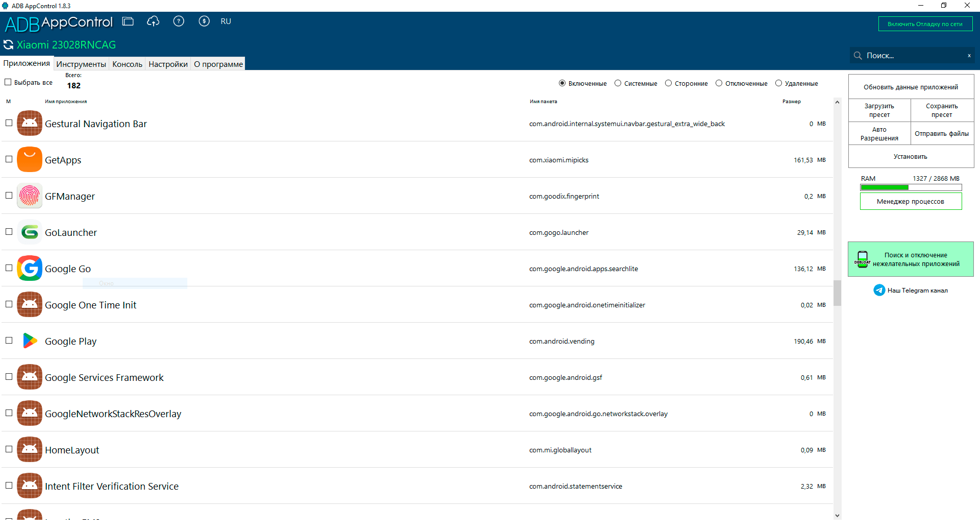Click inside the Поиск search field

coord(913,56)
